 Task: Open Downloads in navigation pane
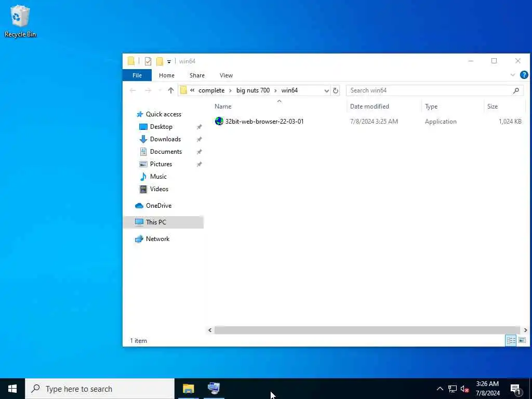coord(165,139)
